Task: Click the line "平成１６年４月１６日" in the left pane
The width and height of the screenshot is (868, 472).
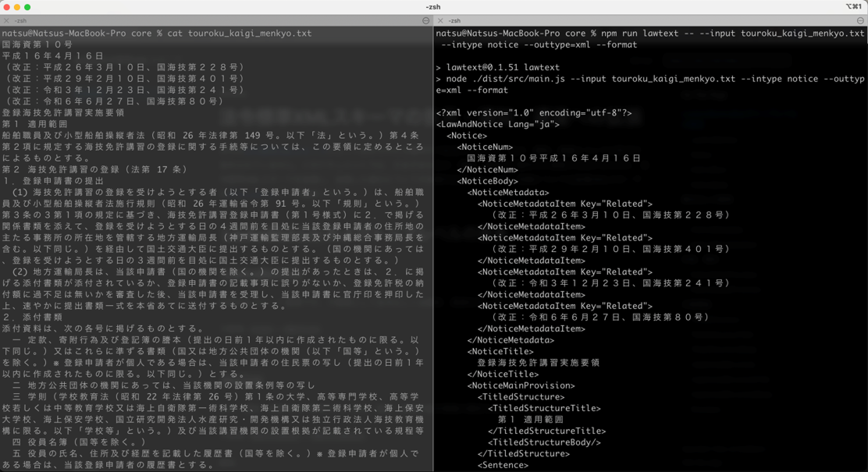Action: coord(52,56)
